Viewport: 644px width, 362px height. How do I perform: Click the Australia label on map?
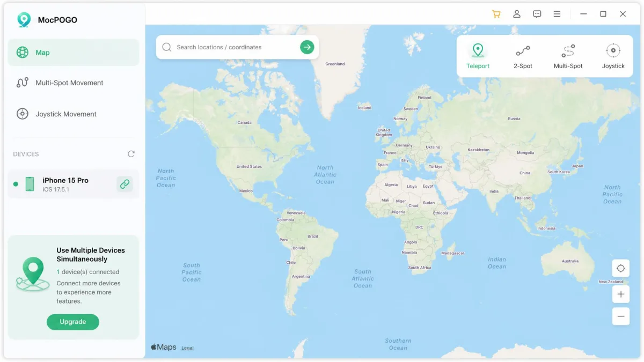click(x=570, y=261)
